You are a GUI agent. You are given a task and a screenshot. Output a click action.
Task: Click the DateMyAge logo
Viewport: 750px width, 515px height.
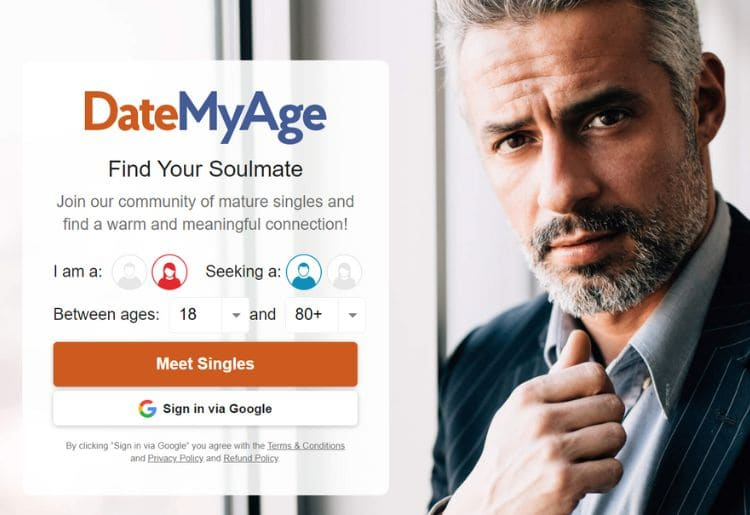click(x=205, y=116)
